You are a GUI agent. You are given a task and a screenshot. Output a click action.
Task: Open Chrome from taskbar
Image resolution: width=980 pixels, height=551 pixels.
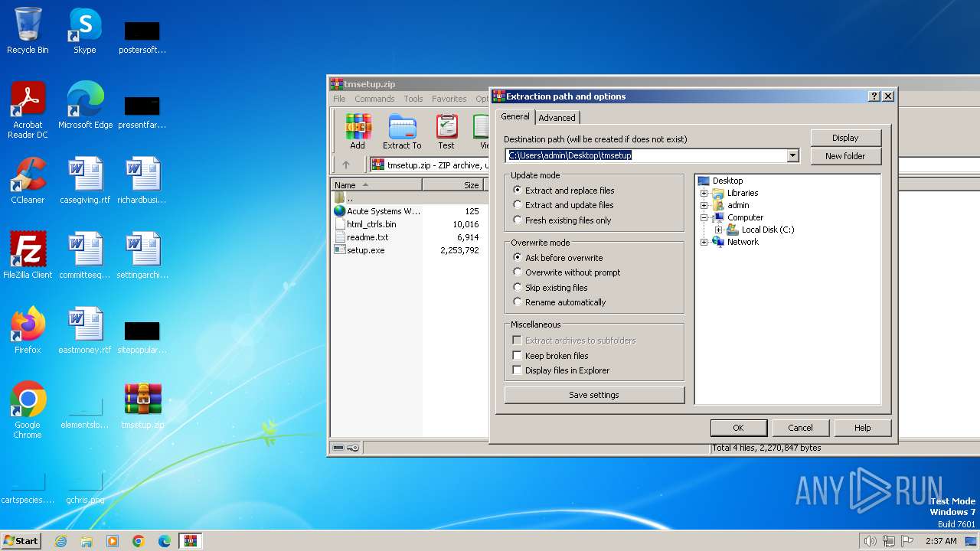click(139, 541)
